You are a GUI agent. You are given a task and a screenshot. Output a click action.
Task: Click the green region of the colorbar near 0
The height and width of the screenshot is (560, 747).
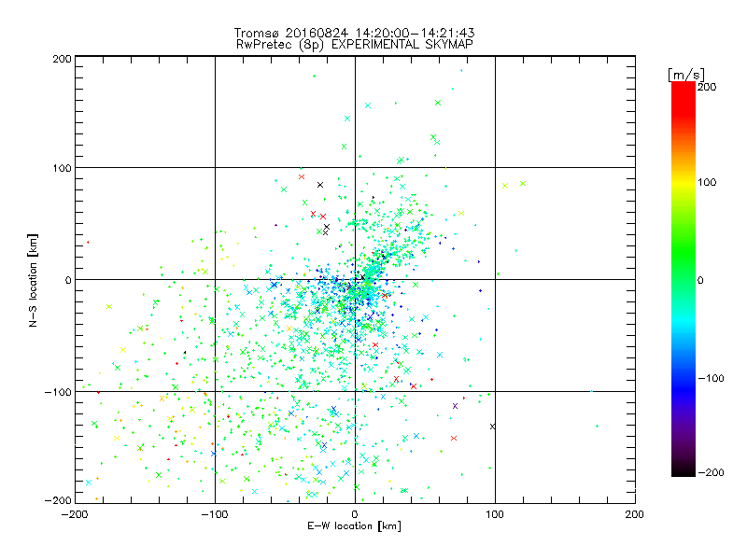click(684, 279)
